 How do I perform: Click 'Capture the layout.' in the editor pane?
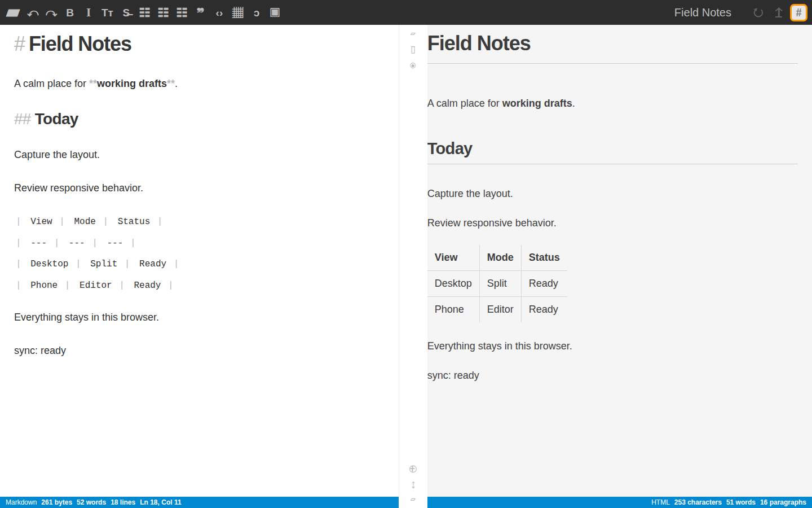click(x=57, y=155)
